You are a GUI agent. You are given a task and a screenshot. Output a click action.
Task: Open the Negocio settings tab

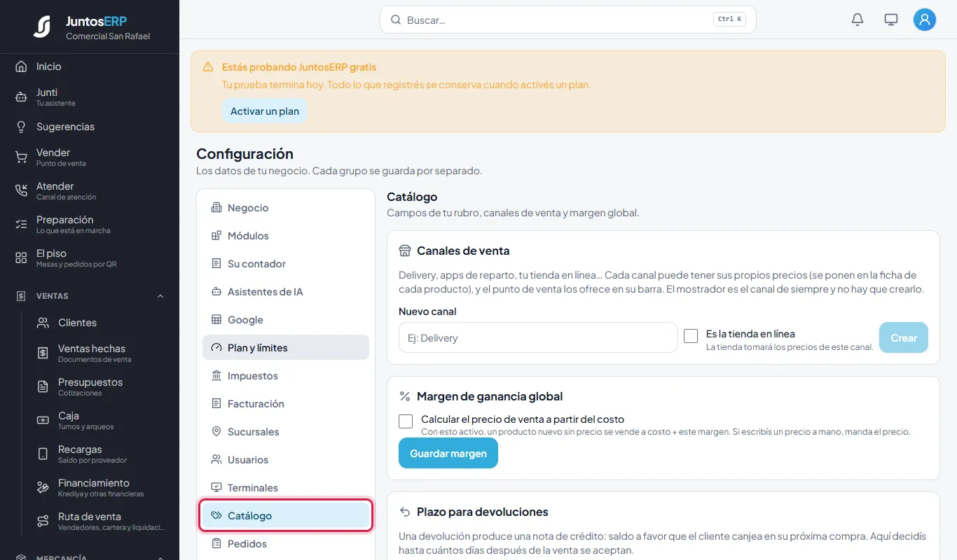click(x=286, y=208)
